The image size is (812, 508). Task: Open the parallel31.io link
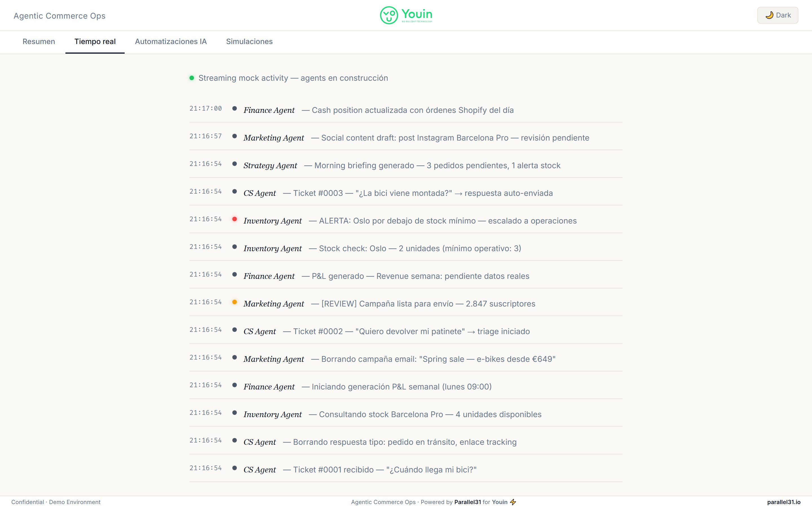pos(784,502)
